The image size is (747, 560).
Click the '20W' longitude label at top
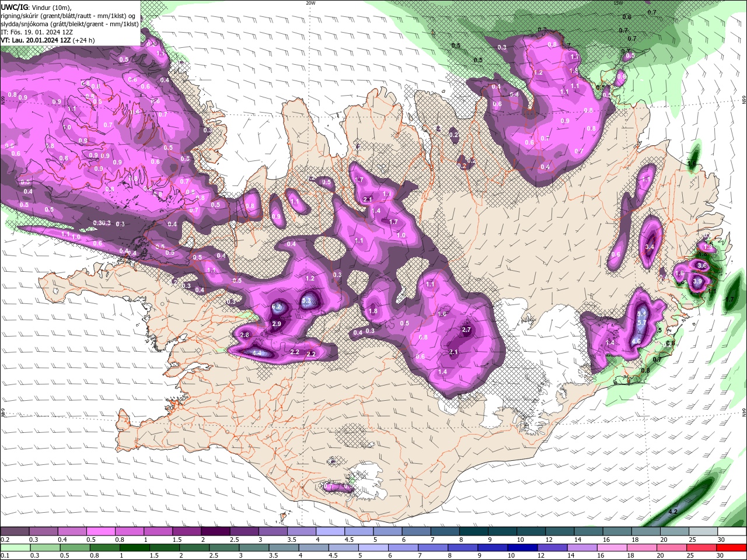[310, 3]
